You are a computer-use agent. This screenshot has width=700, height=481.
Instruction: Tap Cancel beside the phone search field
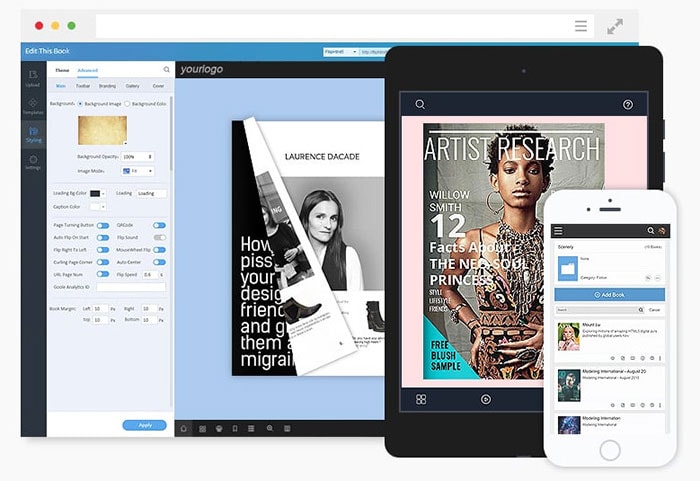(x=654, y=310)
